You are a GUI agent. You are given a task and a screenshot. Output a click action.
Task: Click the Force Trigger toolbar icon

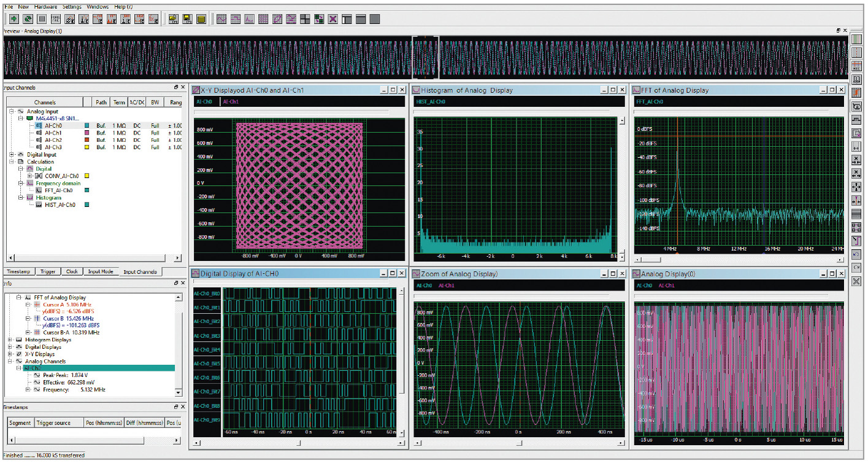point(56,19)
